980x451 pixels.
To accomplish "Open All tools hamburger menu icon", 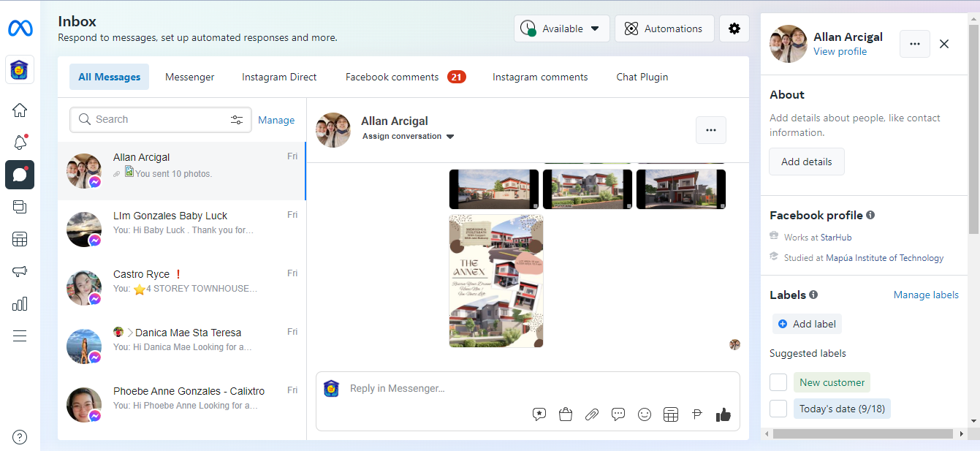I will [20, 336].
